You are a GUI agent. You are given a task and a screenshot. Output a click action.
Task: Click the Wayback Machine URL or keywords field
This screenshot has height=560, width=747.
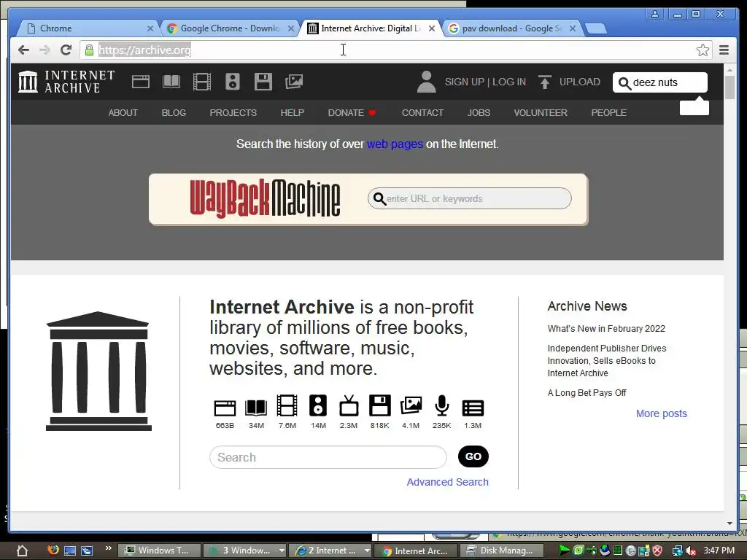tap(469, 198)
